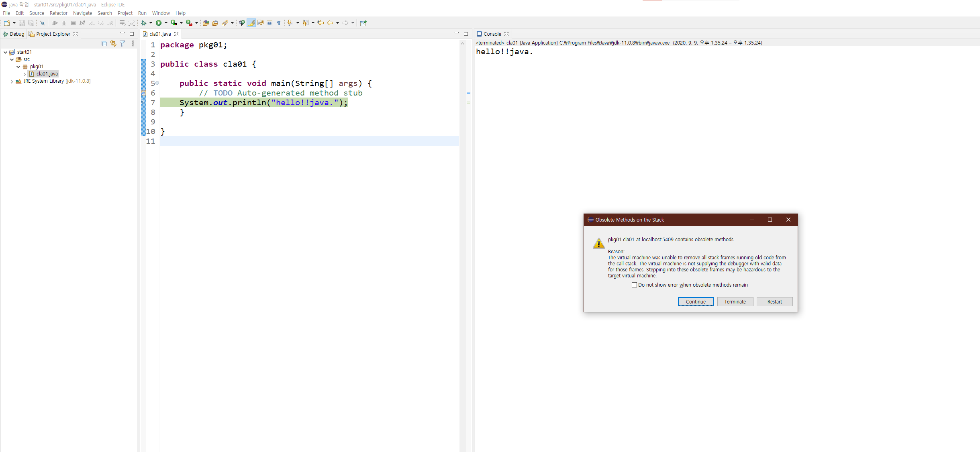The height and width of the screenshot is (452, 980).
Task: Click the blue overview ruler marker
Action: click(468, 93)
